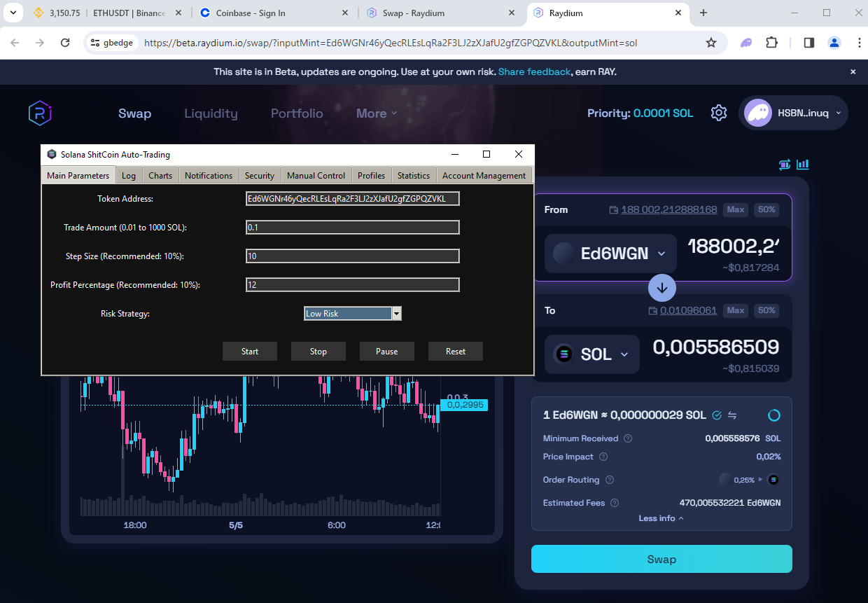Click the wallet icon beside 0,01096061

coord(653,310)
